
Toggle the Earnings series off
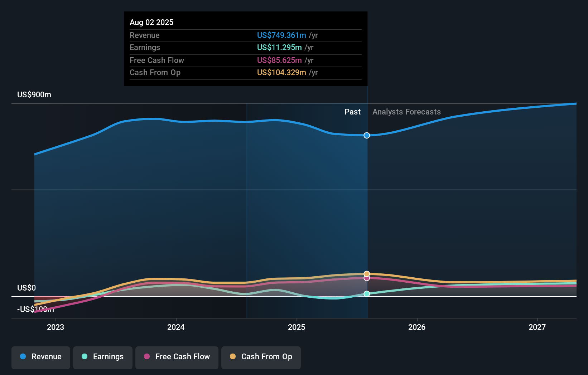coord(102,357)
